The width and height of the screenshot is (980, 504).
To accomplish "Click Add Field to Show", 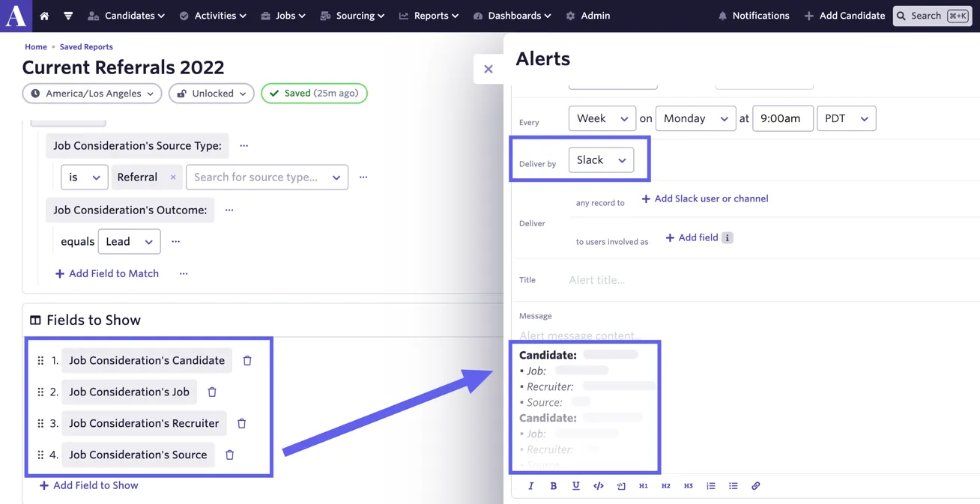I will [88, 485].
